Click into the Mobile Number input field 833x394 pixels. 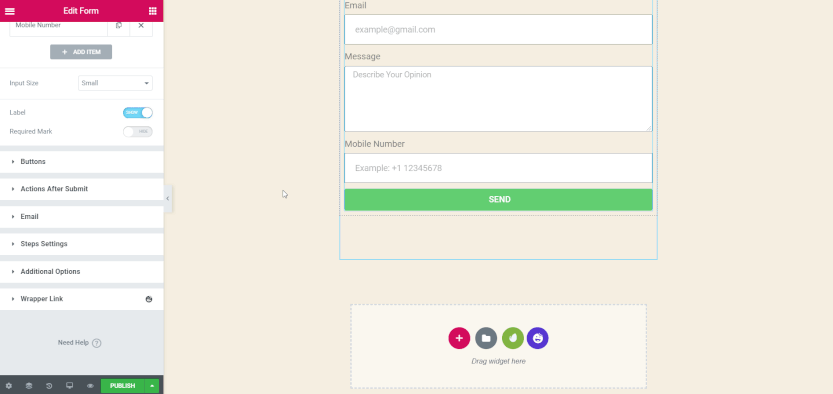(x=498, y=168)
